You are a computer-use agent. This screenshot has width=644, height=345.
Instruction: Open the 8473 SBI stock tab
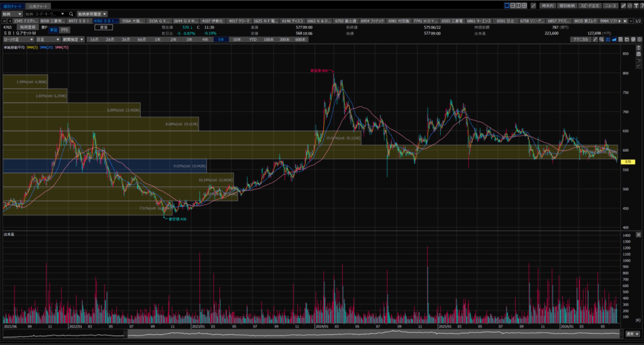(x=79, y=21)
